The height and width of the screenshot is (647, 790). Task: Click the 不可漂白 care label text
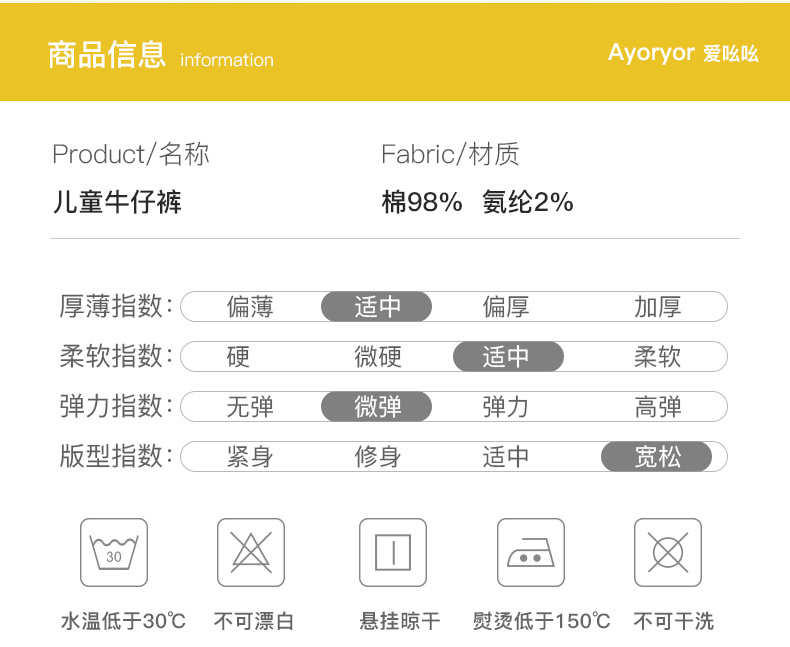(254, 621)
